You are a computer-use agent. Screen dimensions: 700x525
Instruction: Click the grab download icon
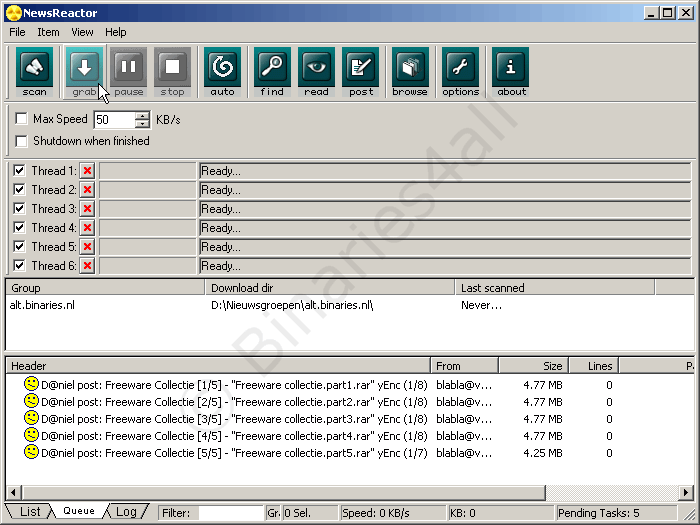tap(84, 71)
